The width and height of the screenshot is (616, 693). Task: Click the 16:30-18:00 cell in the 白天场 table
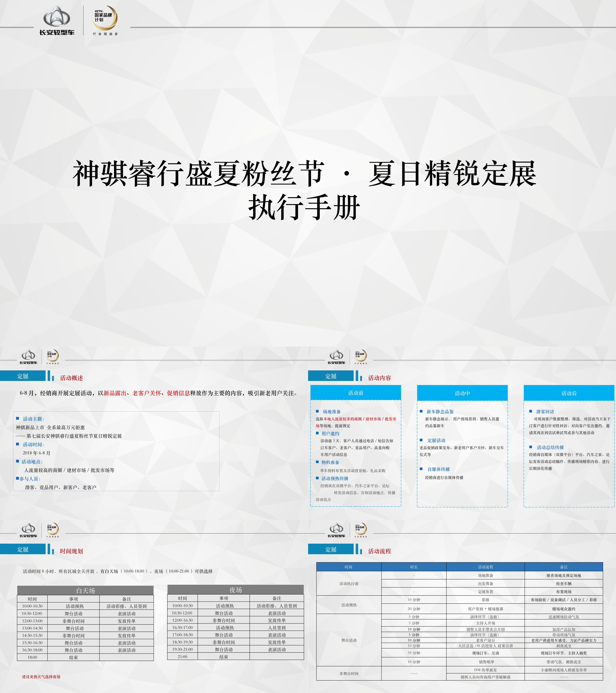32,650
